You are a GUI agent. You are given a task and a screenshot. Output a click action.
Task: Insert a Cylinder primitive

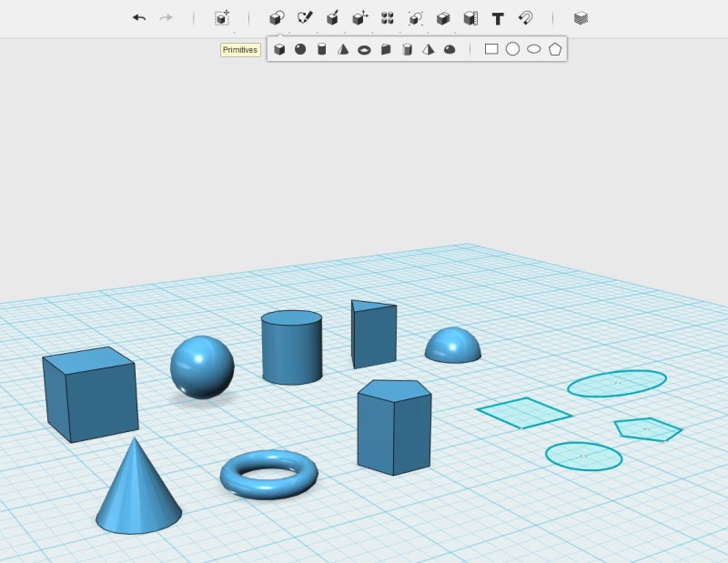[322, 49]
